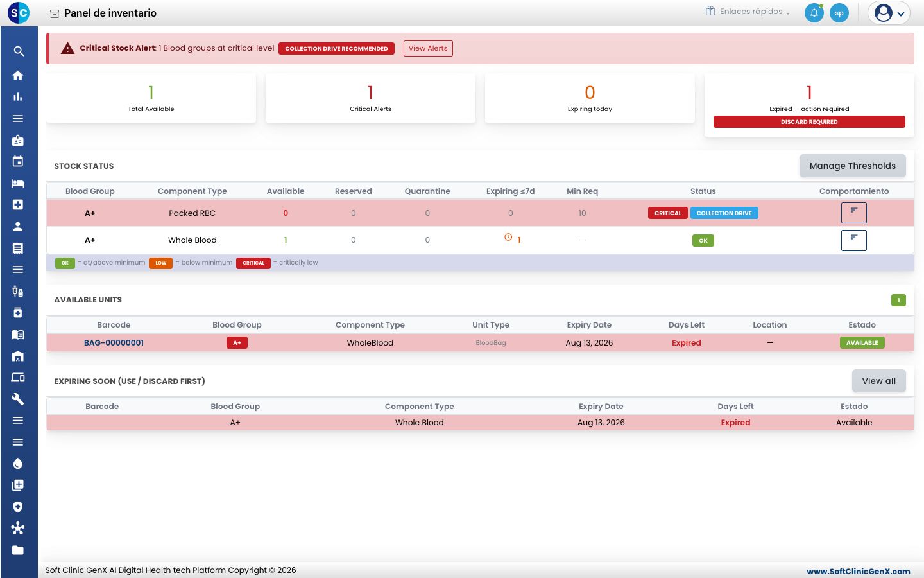This screenshot has width=924, height=578.
Task: Open the hospital bed icon in sidebar
Action: pos(18,183)
